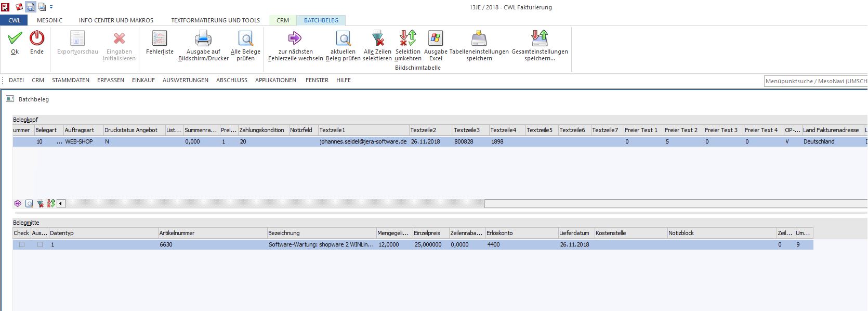The width and height of the screenshot is (868, 311).
Task: Click Ausgabe Excel icon
Action: [x=436, y=38]
